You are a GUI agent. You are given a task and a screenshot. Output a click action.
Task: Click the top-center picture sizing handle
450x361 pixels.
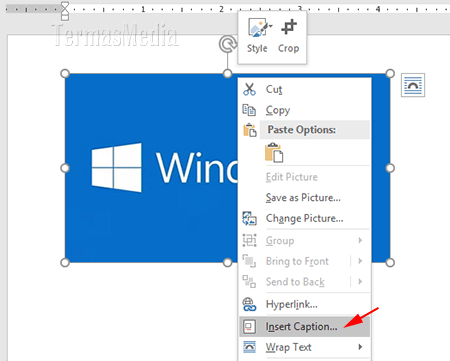click(x=228, y=74)
